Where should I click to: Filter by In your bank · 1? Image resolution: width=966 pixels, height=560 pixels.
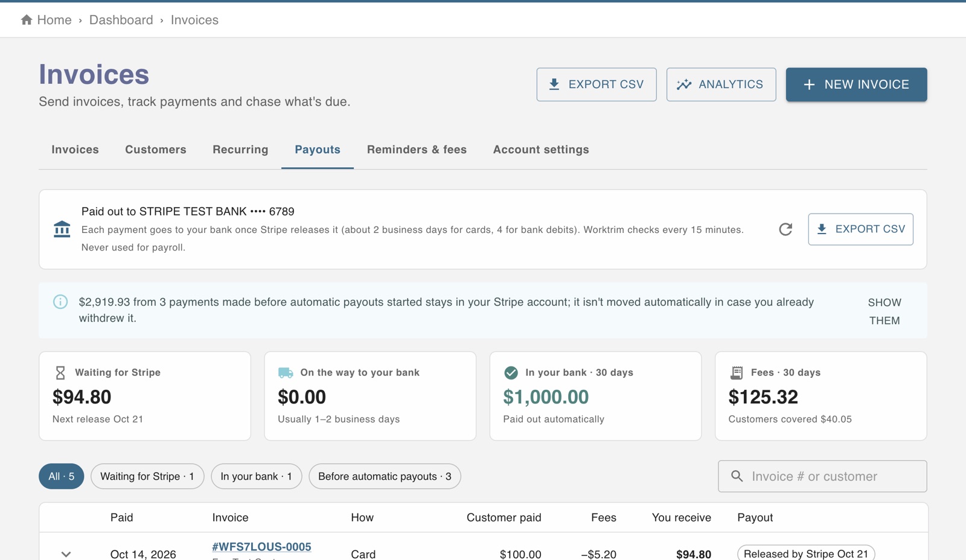pos(256,476)
